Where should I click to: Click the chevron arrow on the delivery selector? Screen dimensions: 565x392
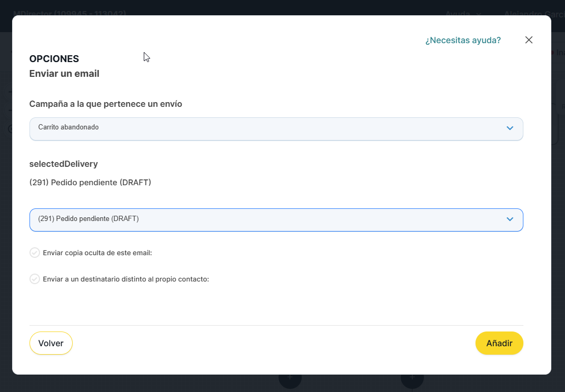(x=509, y=219)
